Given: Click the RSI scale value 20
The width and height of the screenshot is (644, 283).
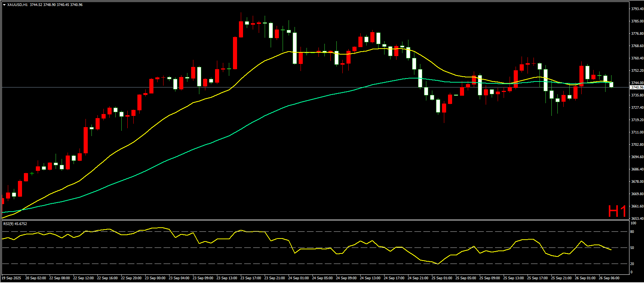Looking at the screenshot, I should pos(632,264).
